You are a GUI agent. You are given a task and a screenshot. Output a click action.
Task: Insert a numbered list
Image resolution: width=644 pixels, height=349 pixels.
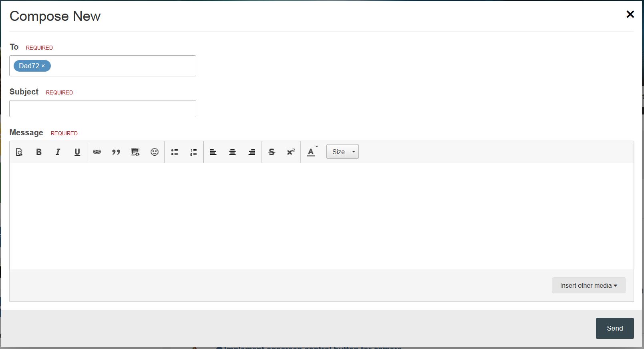[193, 152]
